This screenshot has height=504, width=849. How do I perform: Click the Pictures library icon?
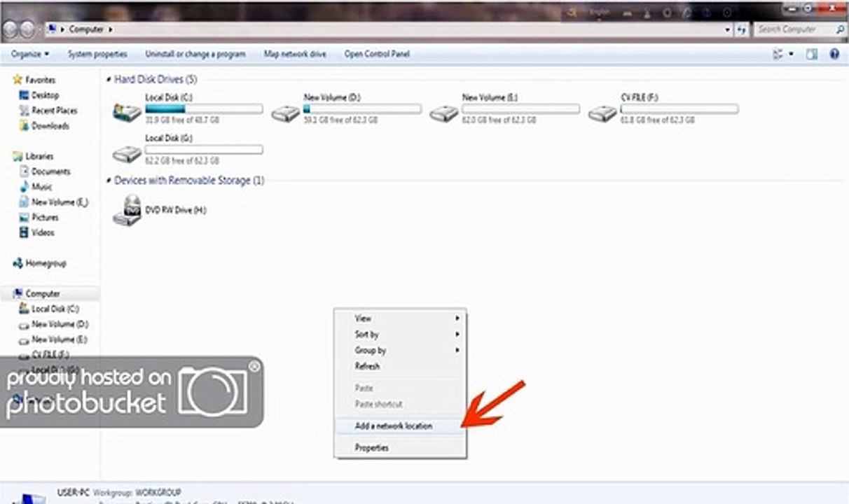[x=25, y=217]
